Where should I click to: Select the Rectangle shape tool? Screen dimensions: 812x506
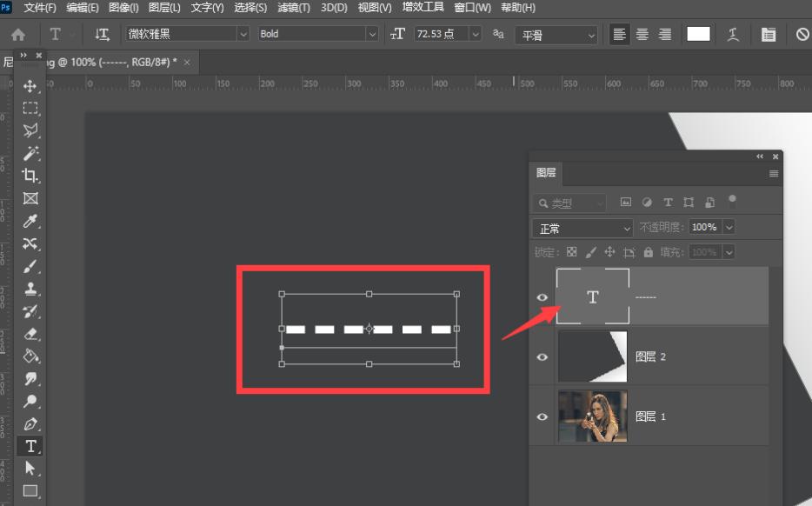[x=30, y=490]
